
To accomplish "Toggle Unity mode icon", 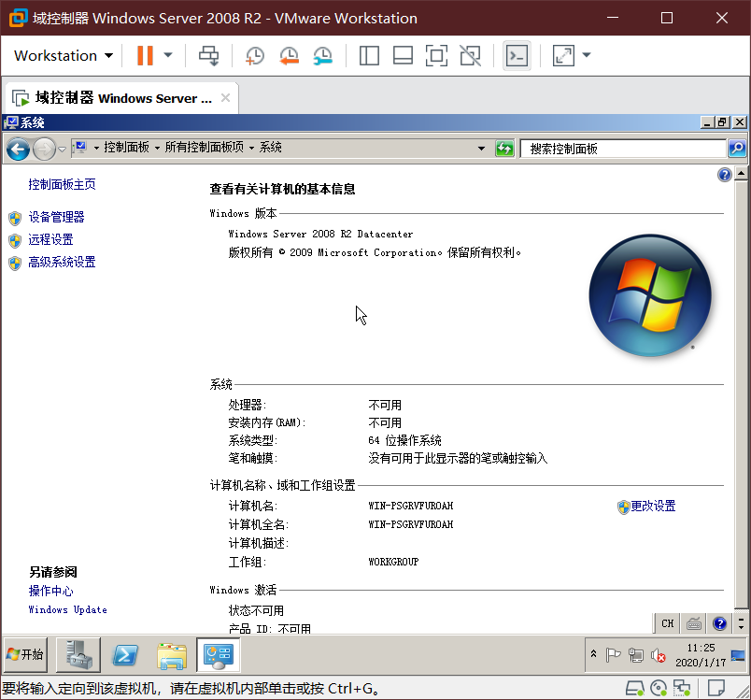I will coord(471,55).
